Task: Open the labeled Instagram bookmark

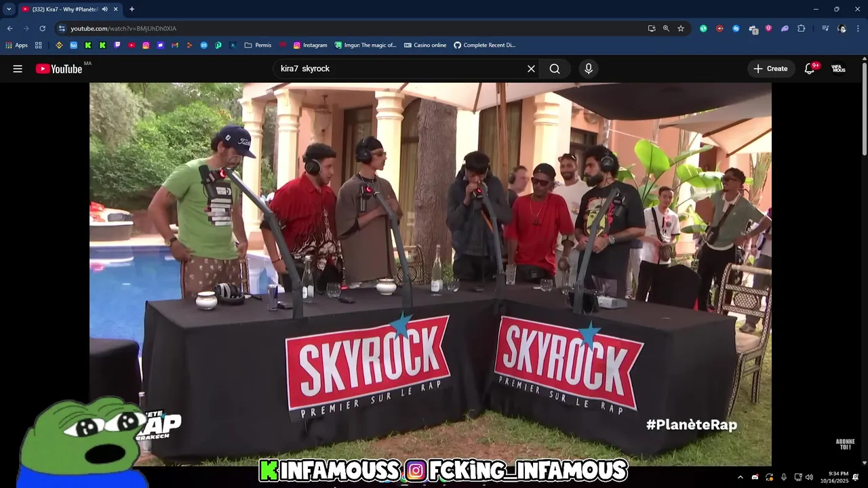Action: click(310, 45)
